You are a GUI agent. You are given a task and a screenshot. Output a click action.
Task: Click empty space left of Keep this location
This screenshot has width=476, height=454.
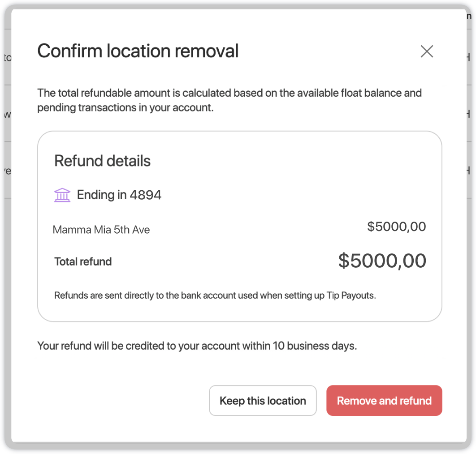tap(121, 401)
